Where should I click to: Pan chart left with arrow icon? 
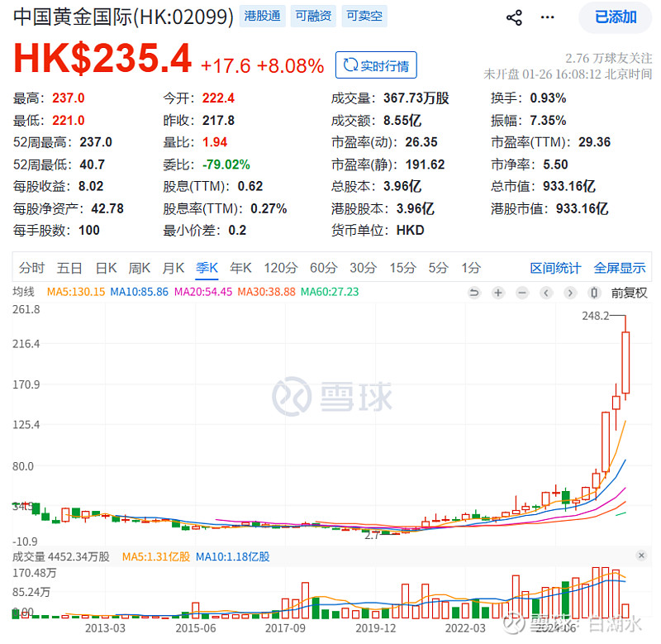[546, 293]
